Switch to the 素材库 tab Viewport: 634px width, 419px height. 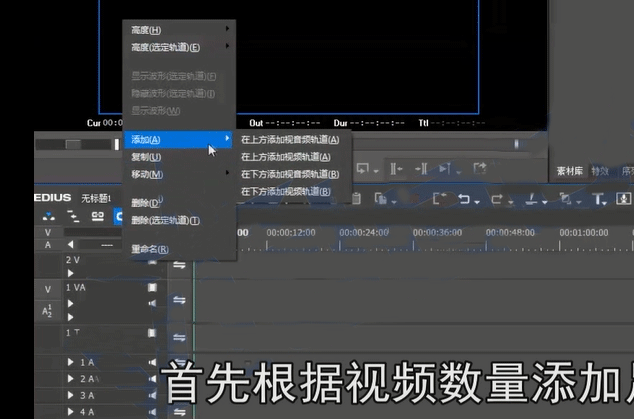tap(570, 170)
